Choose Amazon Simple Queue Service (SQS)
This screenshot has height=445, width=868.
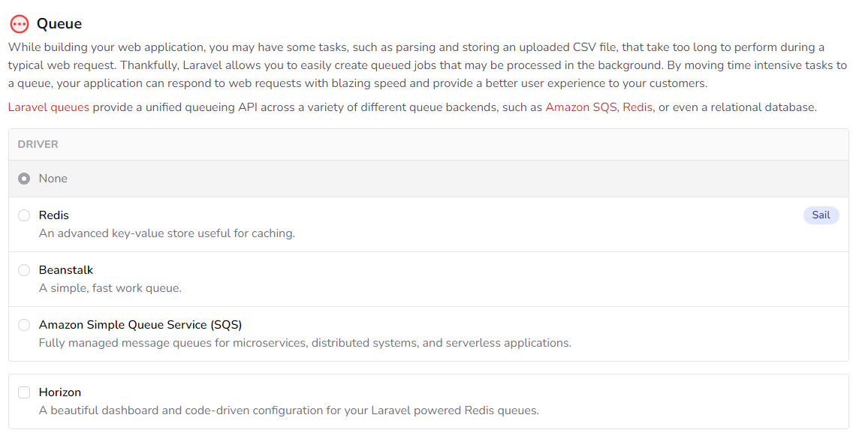coord(23,325)
